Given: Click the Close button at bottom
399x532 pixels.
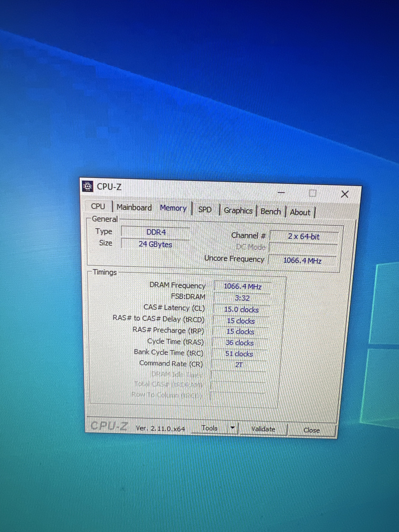Looking at the screenshot, I should [312, 430].
